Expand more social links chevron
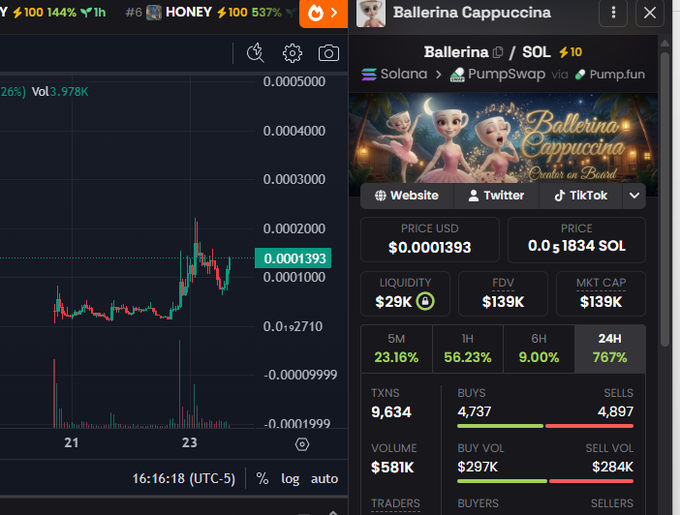Screen dimensions: 680x515 pos(634,196)
